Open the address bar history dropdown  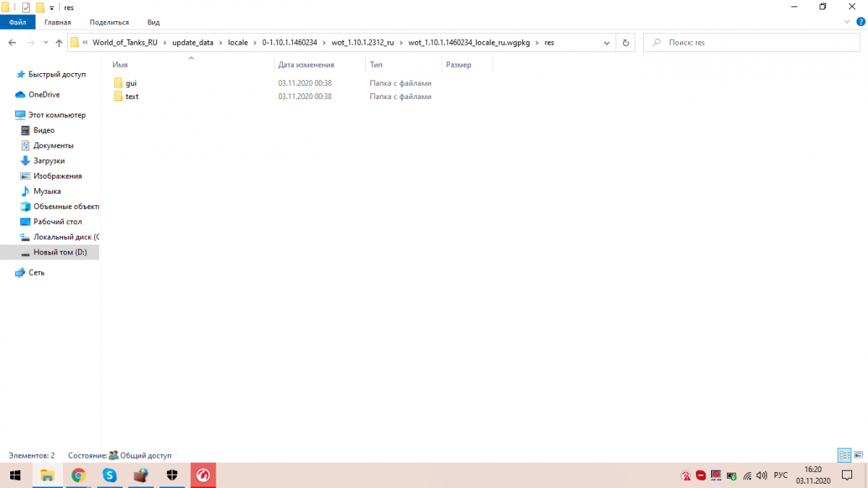tap(607, 43)
